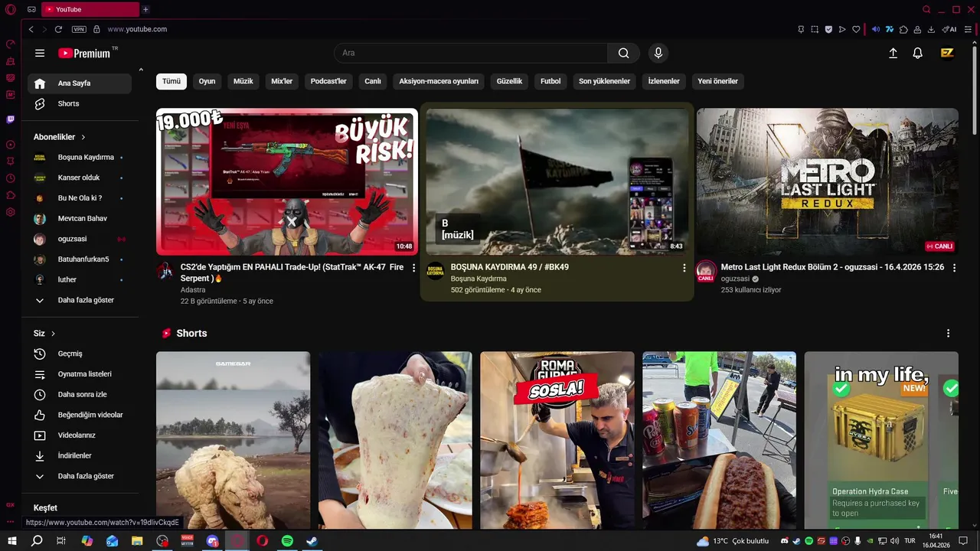The image size is (980, 551).
Task: Open options menu for CS2 Trade-Up video
Action: (x=414, y=268)
